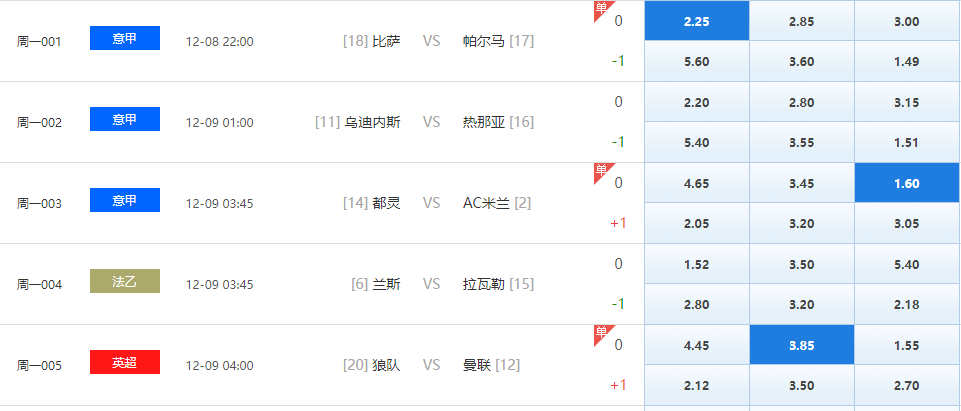Viewport: 961px width, 411px height.
Task: Select the 1.49 handicap odds cell
Action: (907, 61)
